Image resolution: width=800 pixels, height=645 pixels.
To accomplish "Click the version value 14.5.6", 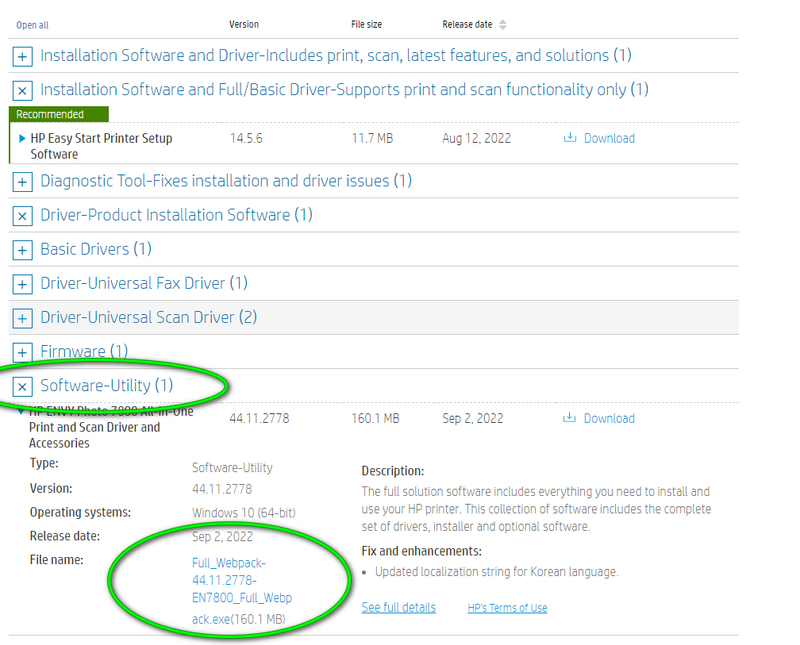I will point(246,138).
